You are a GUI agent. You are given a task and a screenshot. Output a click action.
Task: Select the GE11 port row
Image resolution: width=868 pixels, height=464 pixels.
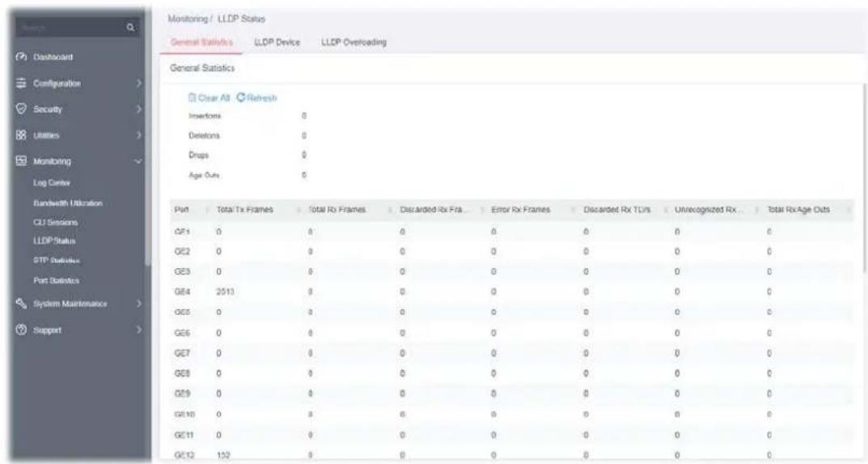tap(511, 435)
